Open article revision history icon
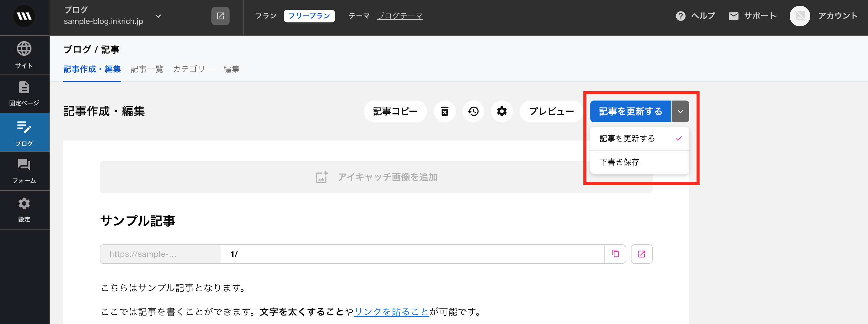This screenshot has height=324, width=868. coord(473,111)
